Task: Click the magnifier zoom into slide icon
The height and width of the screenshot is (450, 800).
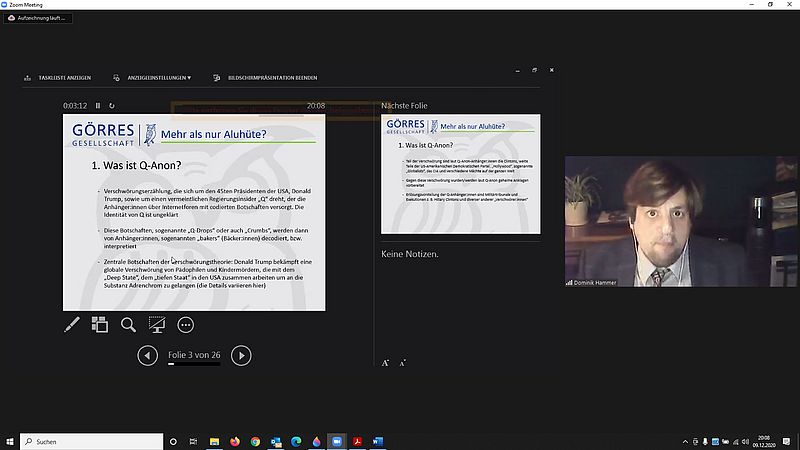Action: [128, 324]
